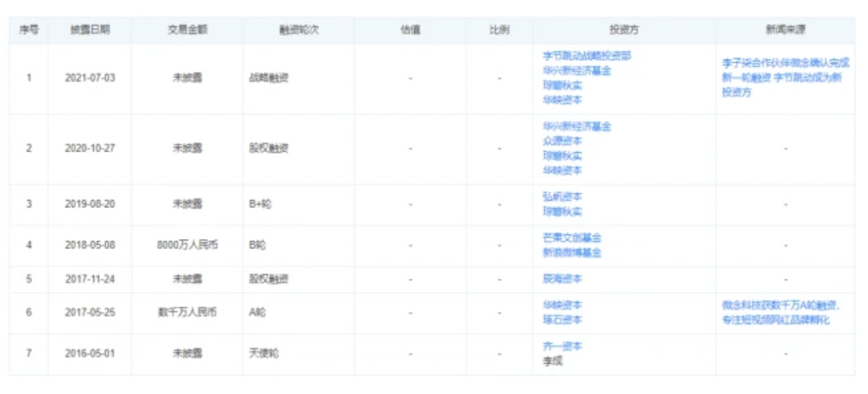Select the date 2018-05-08

90,245
